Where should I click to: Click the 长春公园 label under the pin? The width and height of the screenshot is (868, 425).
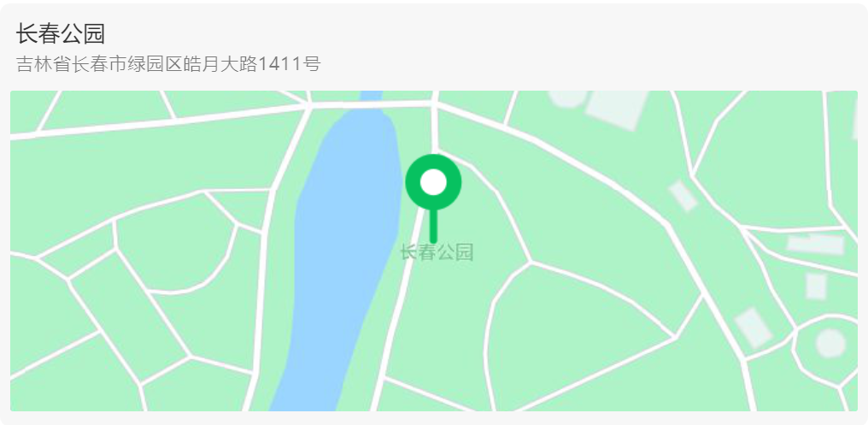[x=437, y=252]
